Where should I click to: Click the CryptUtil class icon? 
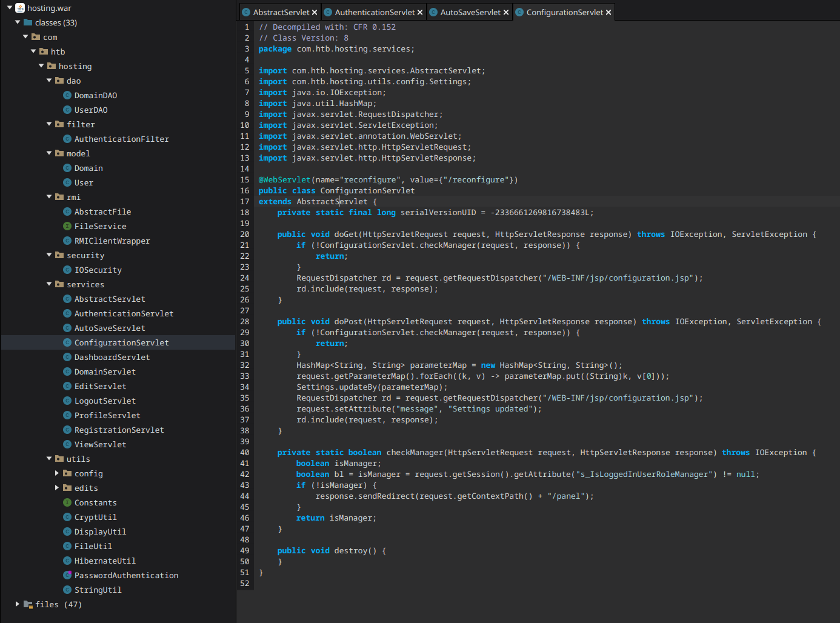67,517
